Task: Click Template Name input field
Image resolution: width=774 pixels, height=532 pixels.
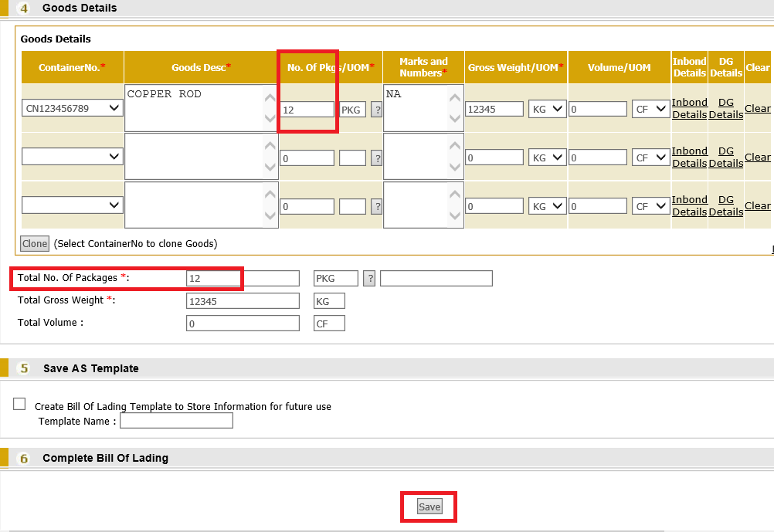Action: pyautogui.click(x=176, y=421)
